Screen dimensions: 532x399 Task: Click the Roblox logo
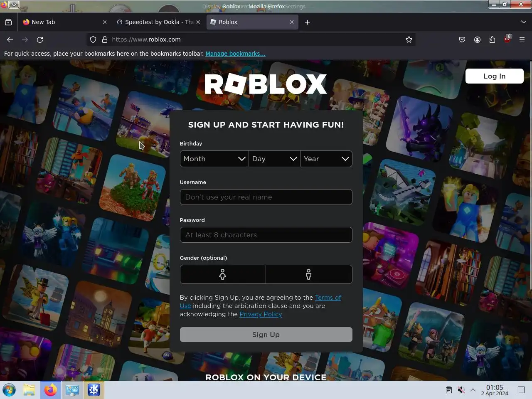(x=266, y=84)
